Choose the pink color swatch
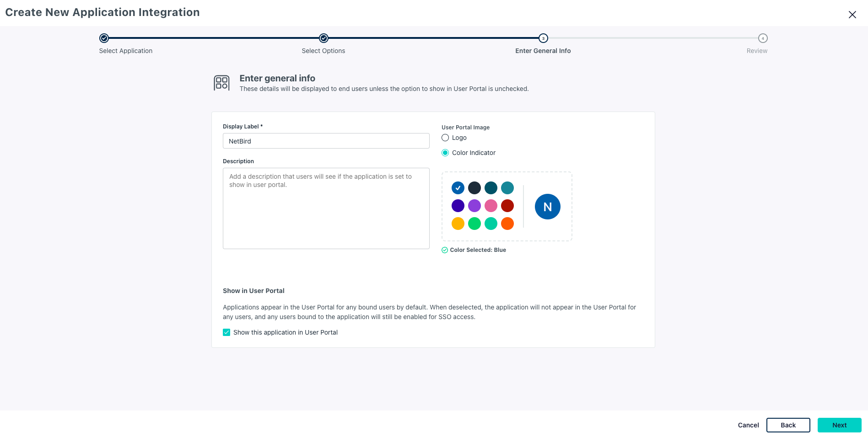 click(491, 206)
